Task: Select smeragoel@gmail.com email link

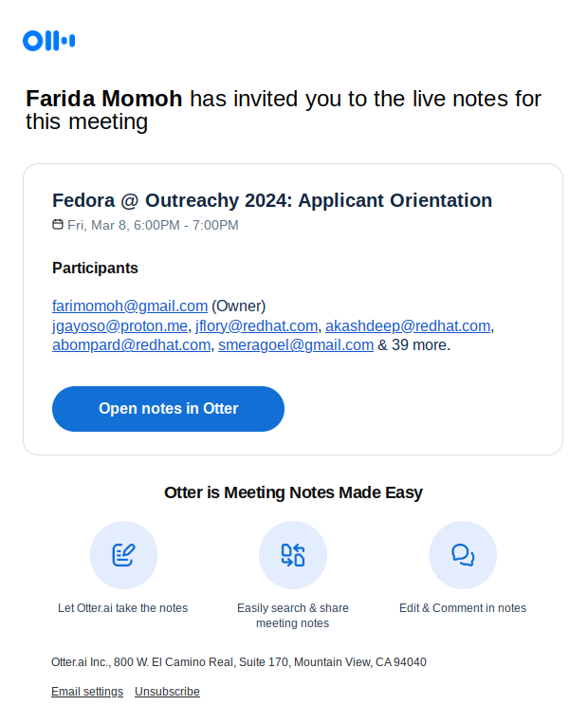Action: tap(296, 344)
